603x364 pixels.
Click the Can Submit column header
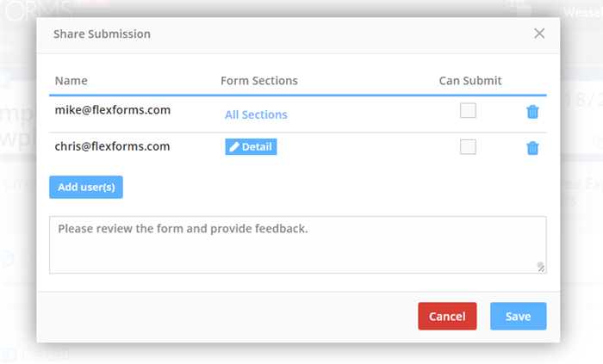470,81
